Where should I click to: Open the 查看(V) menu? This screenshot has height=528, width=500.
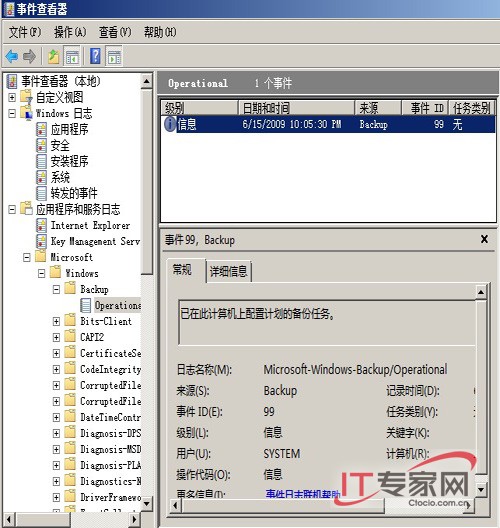click(x=115, y=32)
